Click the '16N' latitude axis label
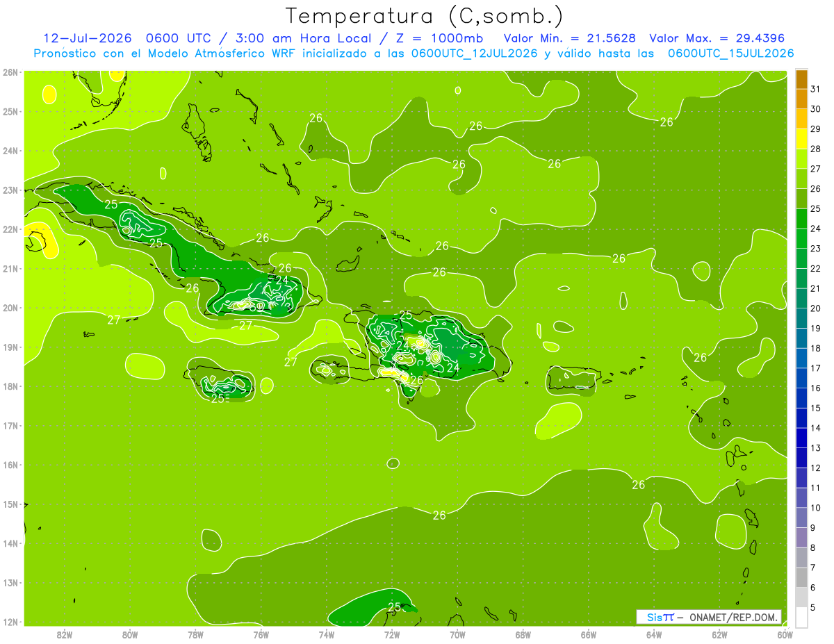 pyautogui.click(x=10, y=465)
